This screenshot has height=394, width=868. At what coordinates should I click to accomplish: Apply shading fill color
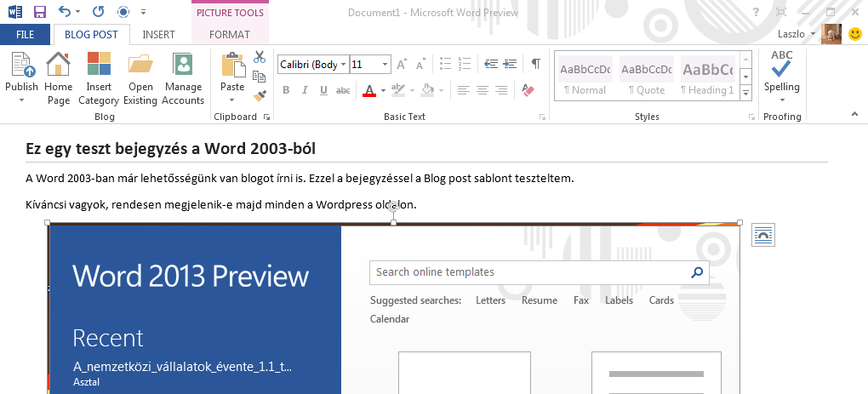coord(427,90)
